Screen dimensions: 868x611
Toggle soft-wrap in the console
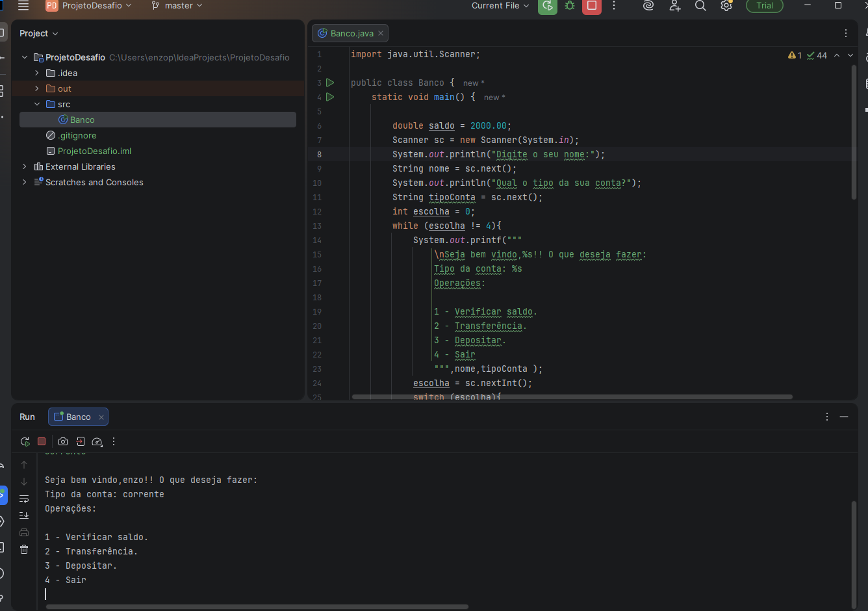[24, 499]
